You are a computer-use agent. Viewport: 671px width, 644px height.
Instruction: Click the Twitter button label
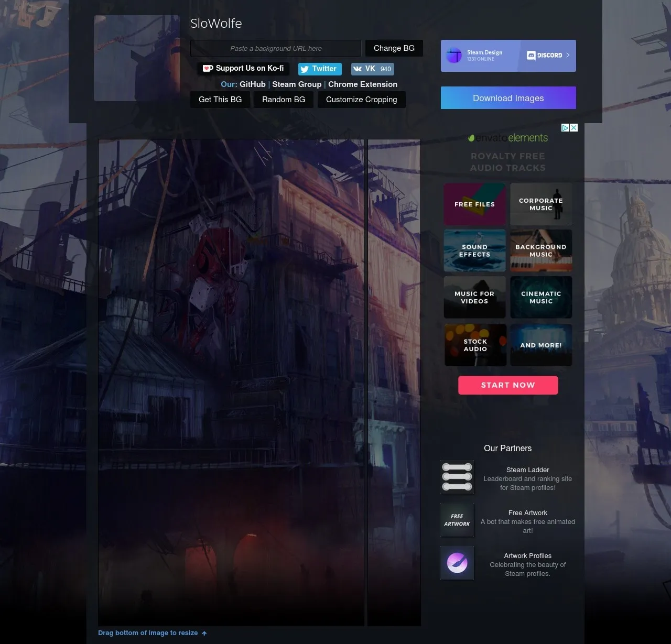point(324,69)
